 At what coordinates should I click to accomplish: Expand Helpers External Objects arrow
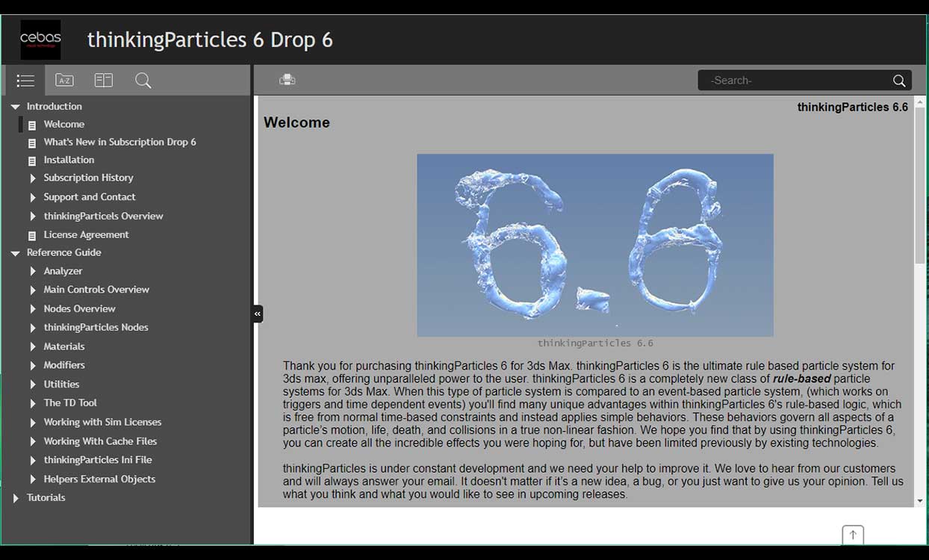33,479
